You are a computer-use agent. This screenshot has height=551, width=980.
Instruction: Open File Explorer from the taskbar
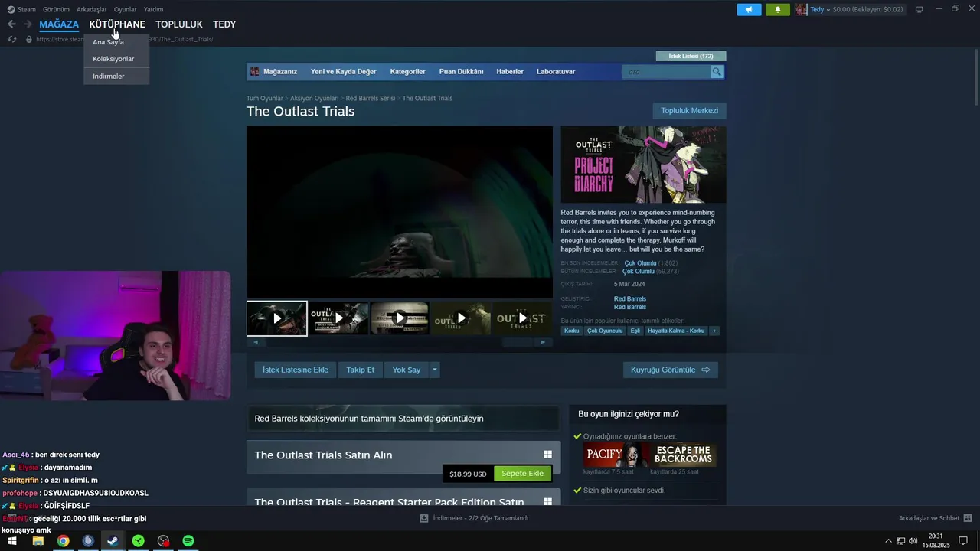click(x=38, y=541)
